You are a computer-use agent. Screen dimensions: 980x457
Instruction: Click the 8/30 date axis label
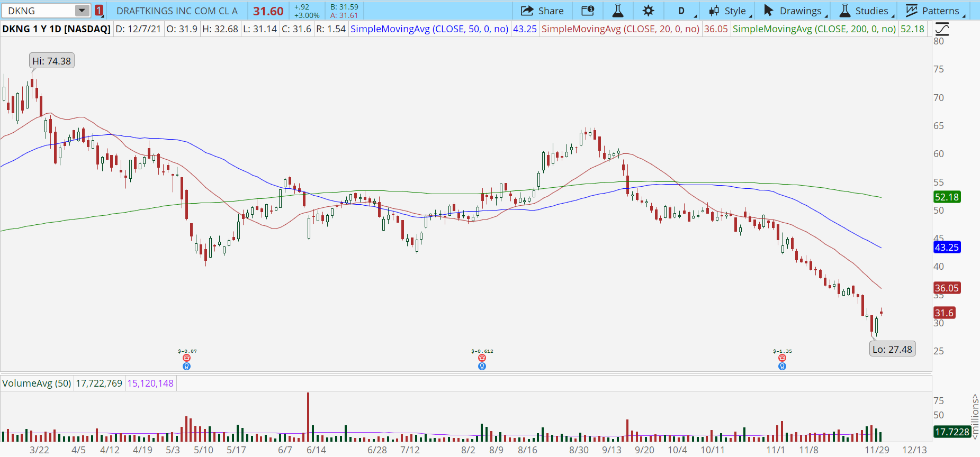(579, 450)
